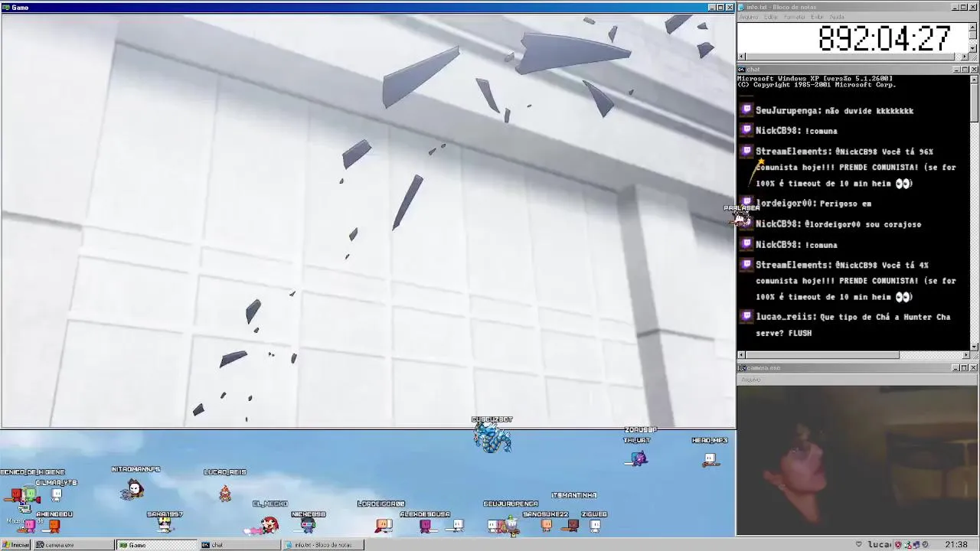Switch to chat in the taskbar

coord(240,545)
